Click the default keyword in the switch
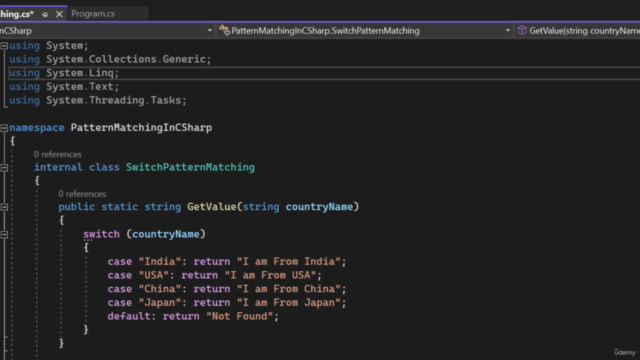The image size is (640, 360). point(129,316)
